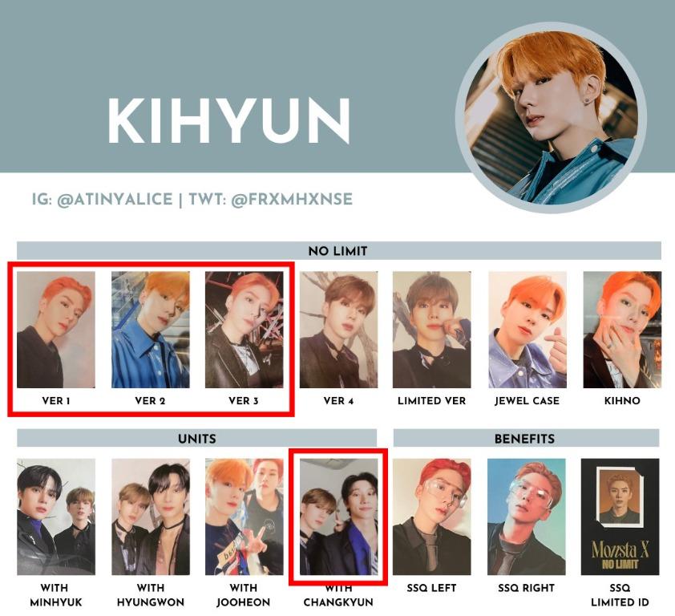Open unit card with Changkyun
This screenshot has height=616, width=675.
(338, 517)
